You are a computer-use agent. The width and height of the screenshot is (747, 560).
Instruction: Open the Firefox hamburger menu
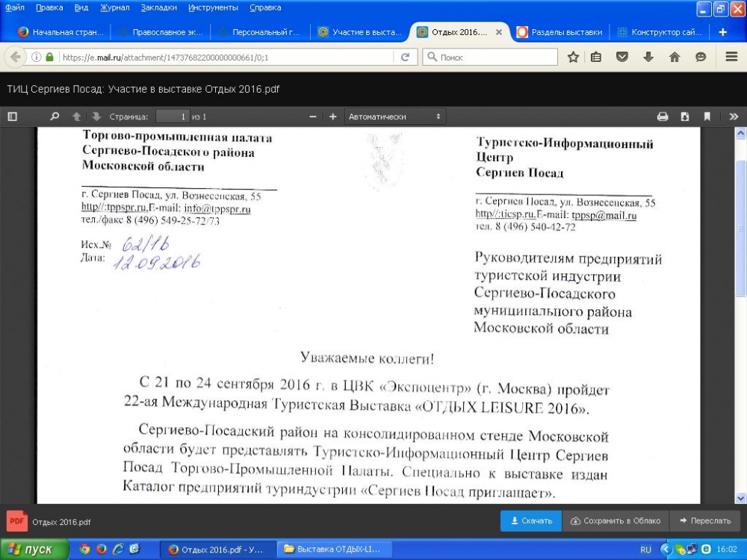[x=731, y=57]
